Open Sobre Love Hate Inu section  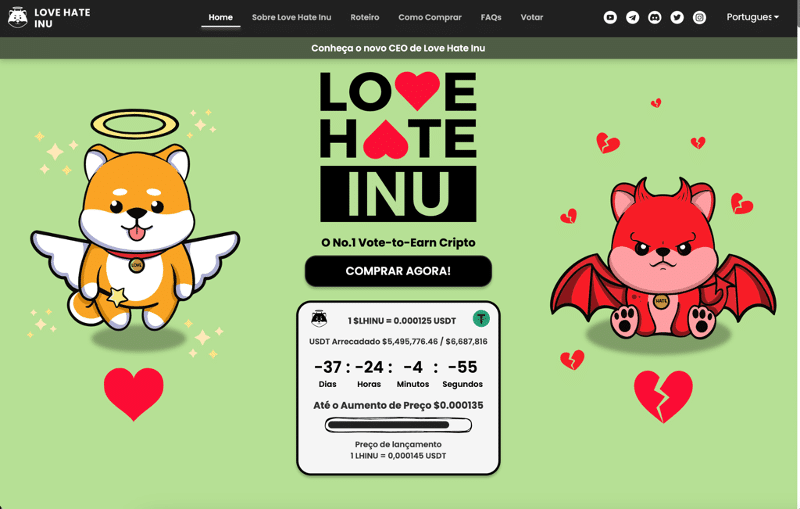tap(291, 17)
